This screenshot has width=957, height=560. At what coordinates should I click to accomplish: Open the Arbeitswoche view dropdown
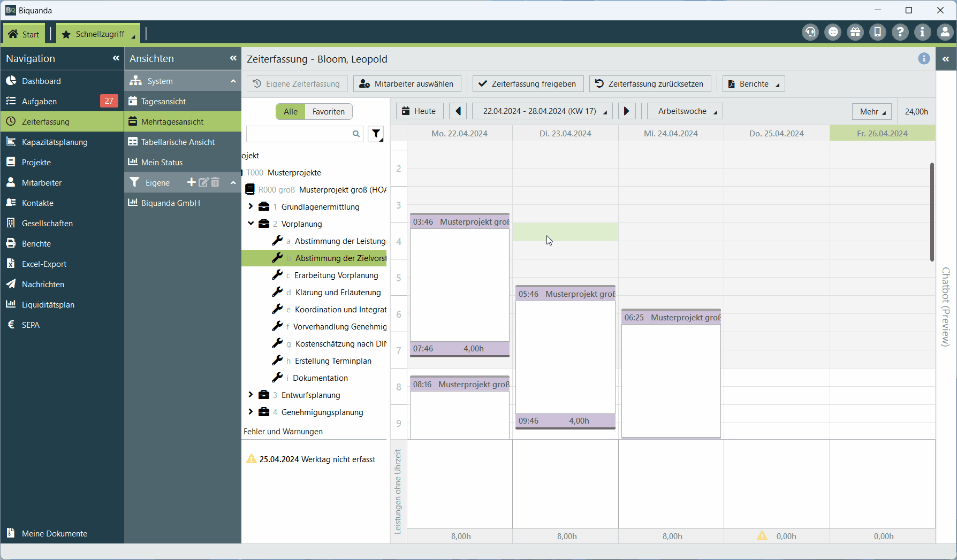click(685, 111)
